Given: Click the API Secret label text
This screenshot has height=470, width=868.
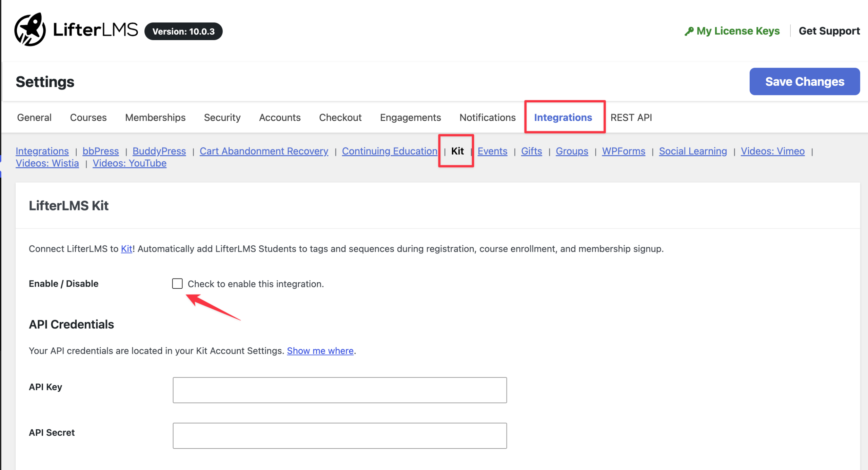Looking at the screenshot, I should [52, 432].
